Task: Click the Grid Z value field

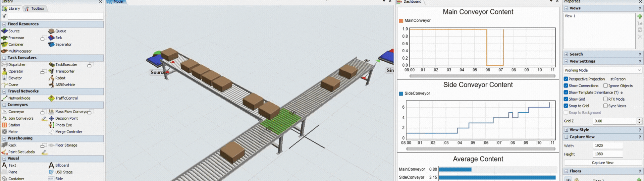Action: pos(614,121)
